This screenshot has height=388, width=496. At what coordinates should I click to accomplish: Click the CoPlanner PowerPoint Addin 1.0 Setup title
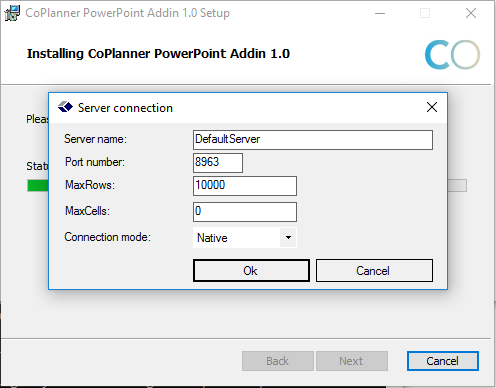point(127,13)
